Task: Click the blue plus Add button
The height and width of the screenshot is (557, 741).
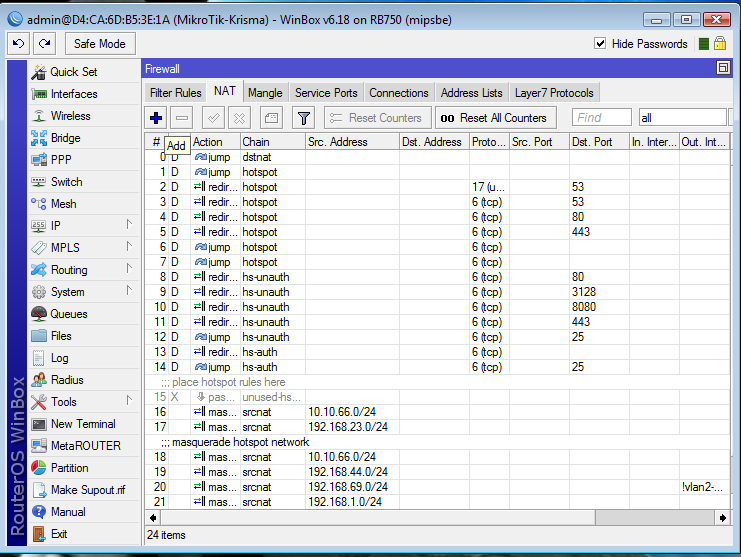Action: [x=156, y=118]
